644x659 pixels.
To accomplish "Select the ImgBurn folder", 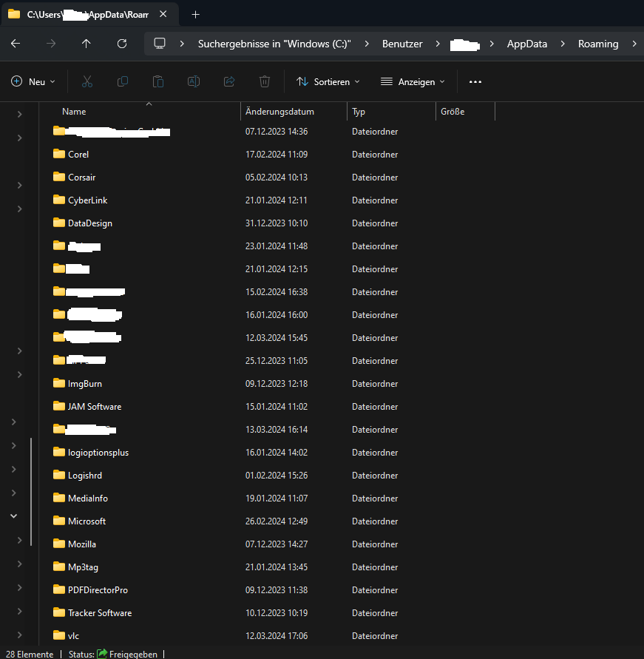I will tap(84, 383).
